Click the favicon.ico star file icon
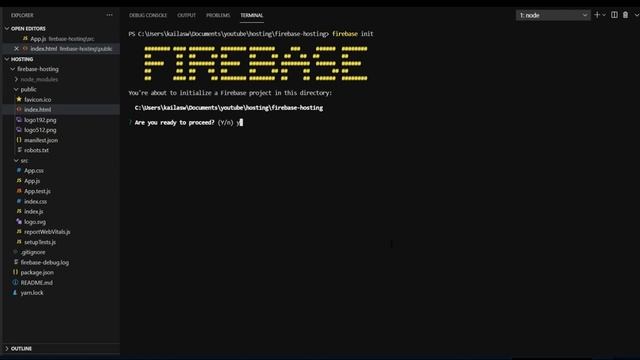 pyautogui.click(x=19, y=99)
